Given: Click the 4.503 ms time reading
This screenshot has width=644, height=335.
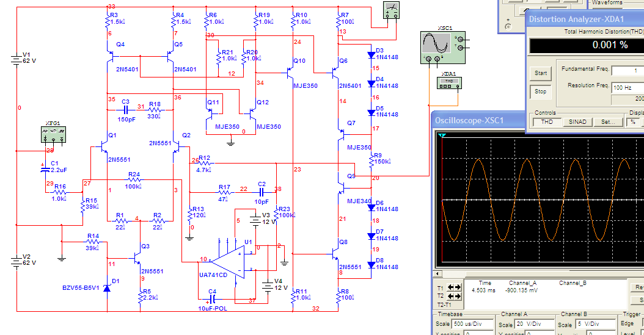Looking at the screenshot, I should tap(483, 290).
